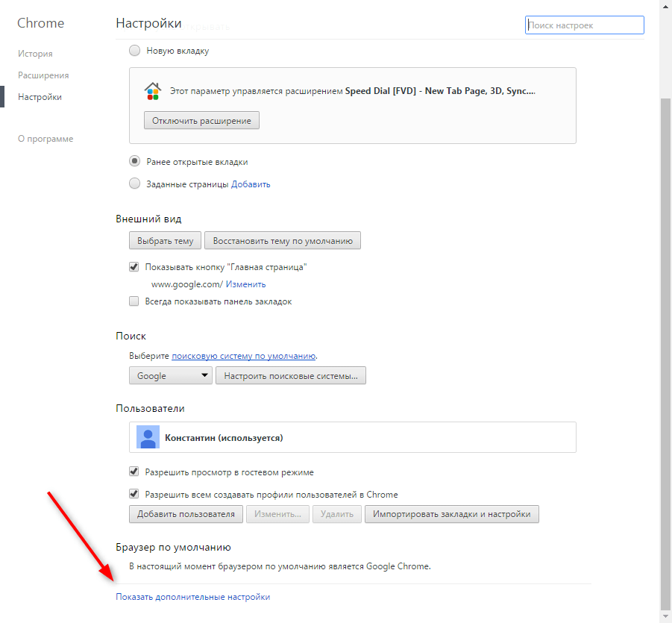The width and height of the screenshot is (672, 623).
Task: Expand Показать дополнительные настройки link
Action: tap(192, 597)
